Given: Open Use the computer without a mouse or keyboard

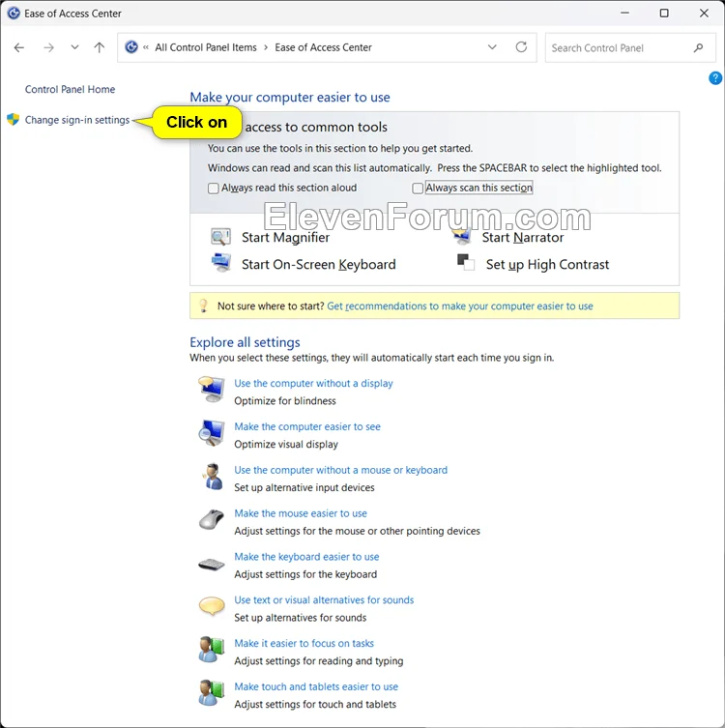Looking at the screenshot, I should click(340, 470).
